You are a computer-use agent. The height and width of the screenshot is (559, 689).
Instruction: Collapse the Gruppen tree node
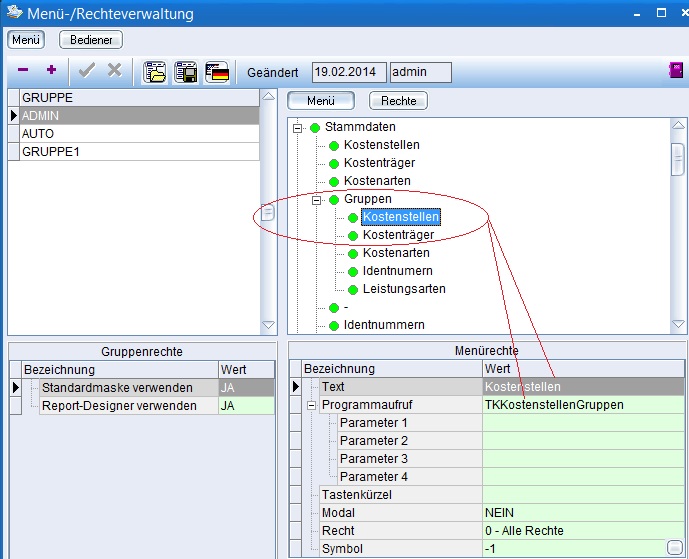(x=316, y=200)
